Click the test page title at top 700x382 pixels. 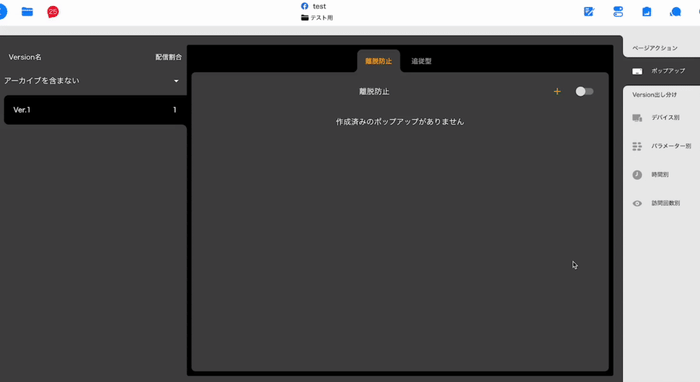click(319, 6)
